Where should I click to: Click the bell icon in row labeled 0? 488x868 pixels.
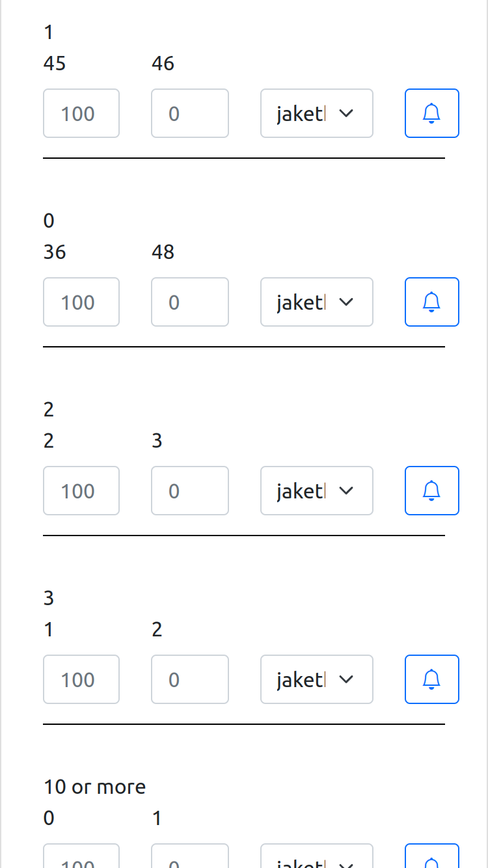[432, 302]
